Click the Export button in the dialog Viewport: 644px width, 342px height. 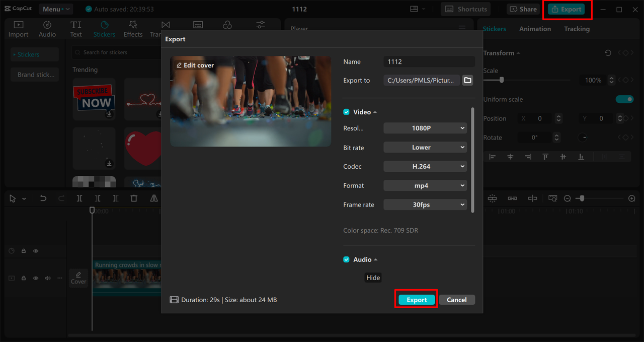click(x=417, y=300)
